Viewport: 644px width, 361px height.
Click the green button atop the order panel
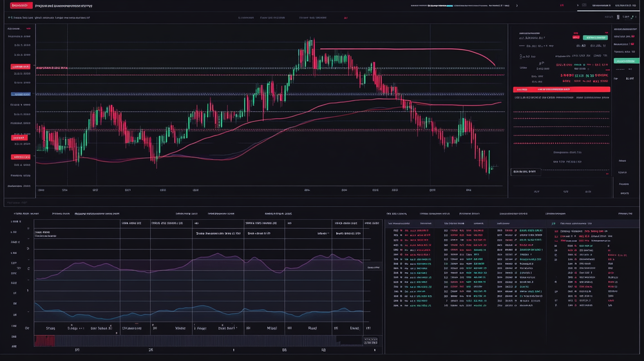[595, 38]
